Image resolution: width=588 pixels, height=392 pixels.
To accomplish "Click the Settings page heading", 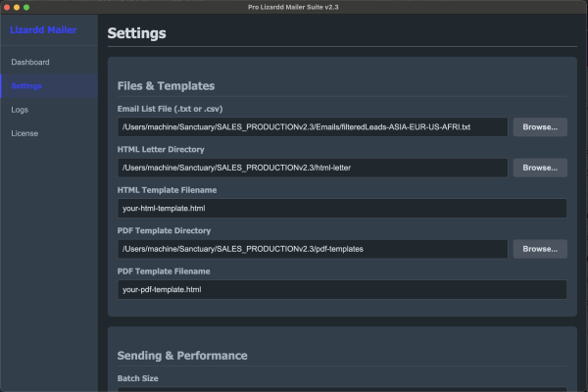I will [x=136, y=33].
